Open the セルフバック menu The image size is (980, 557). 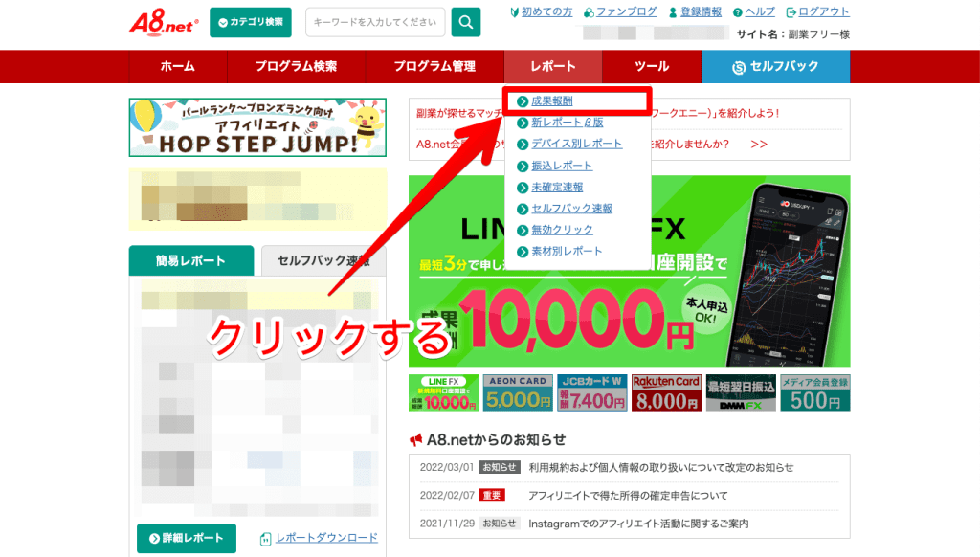[x=775, y=66]
